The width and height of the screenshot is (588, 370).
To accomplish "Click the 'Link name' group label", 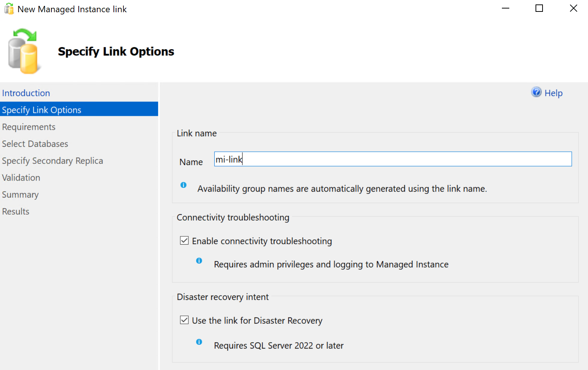I will 197,133.
